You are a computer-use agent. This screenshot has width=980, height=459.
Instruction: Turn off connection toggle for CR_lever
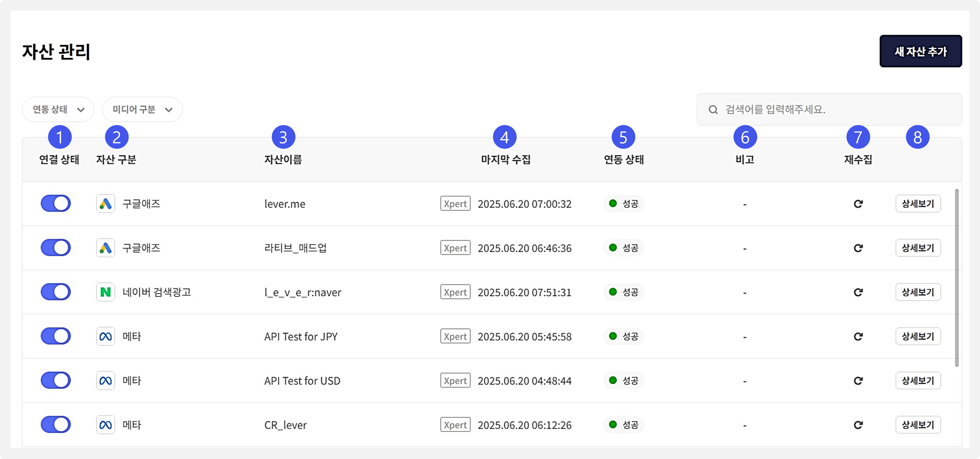(56, 424)
